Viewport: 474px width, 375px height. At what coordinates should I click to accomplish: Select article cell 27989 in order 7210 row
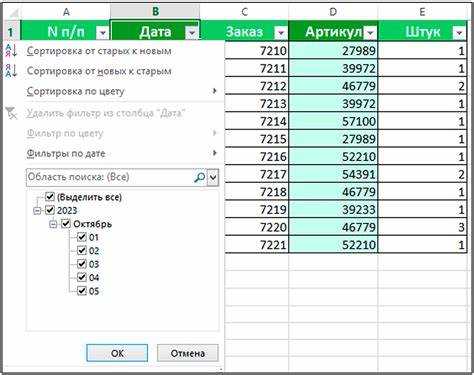[333, 51]
